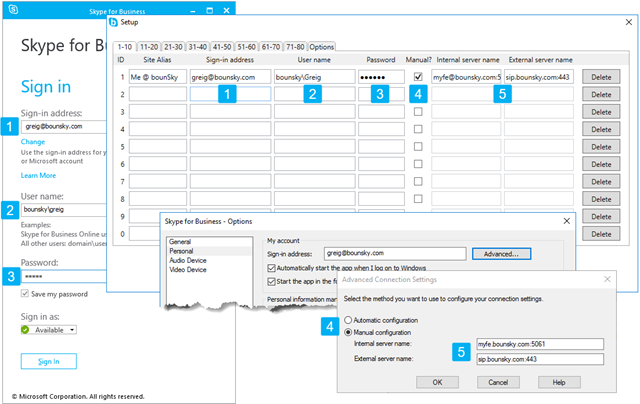640x404 pixels.
Task: Click the Learn More link
Action: (38, 175)
